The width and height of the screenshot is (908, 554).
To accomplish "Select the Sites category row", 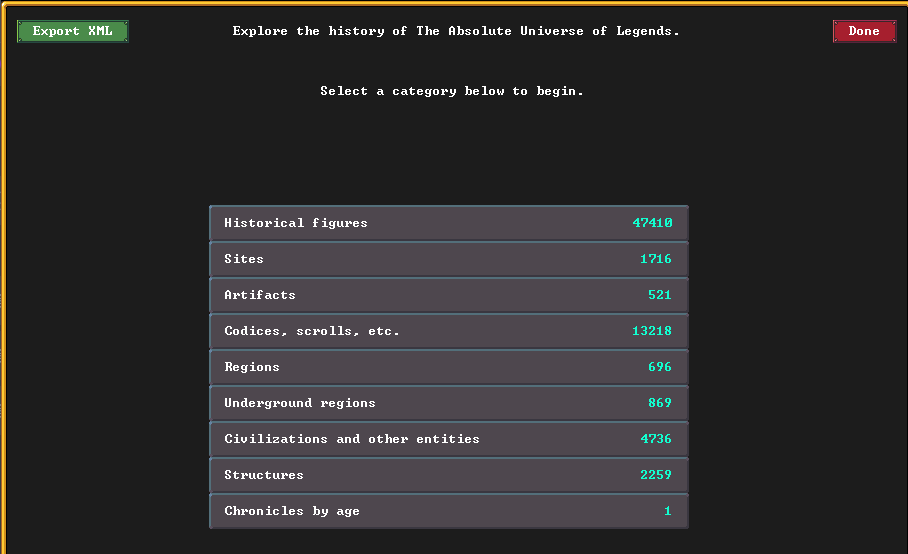I will tap(449, 259).
